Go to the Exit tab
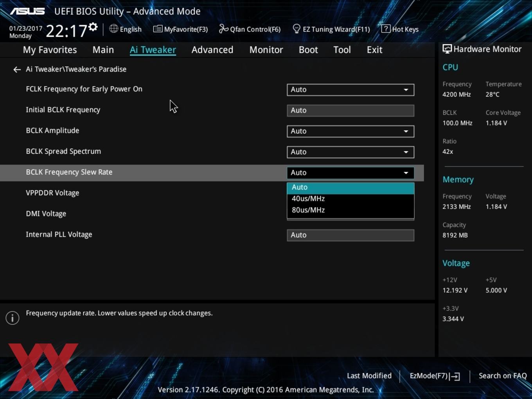 click(x=374, y=50)
